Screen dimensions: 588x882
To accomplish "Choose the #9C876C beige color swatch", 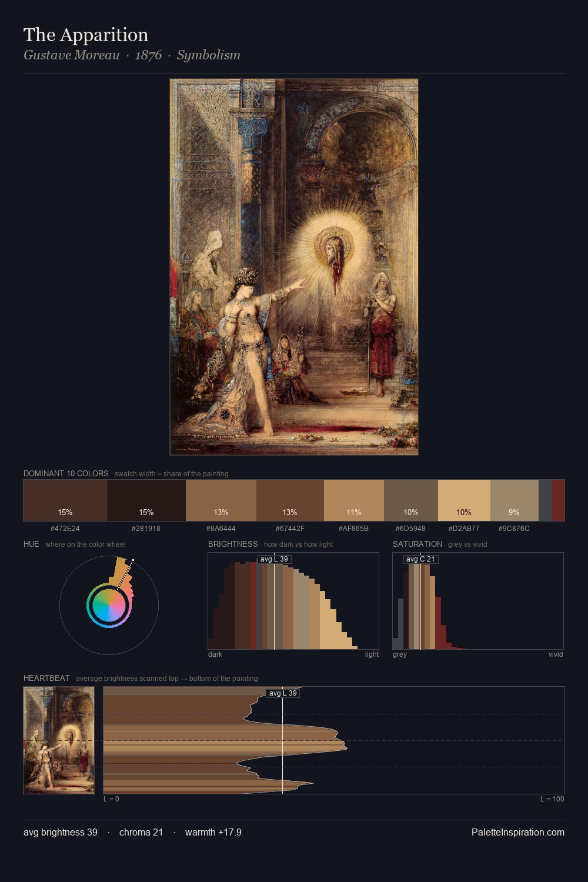I will point(514,500).
